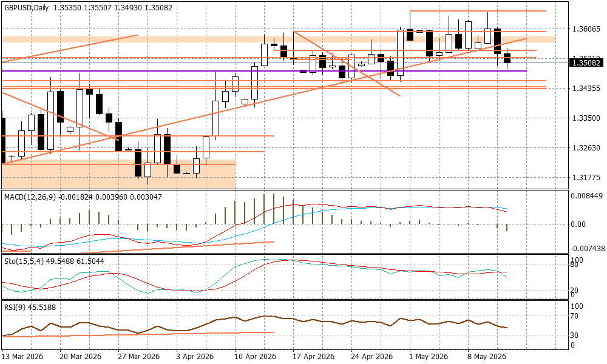This screenshot has height=364, width=607.
Task: Select the current price tag 1.35082
Action: [x=586, y=62]
